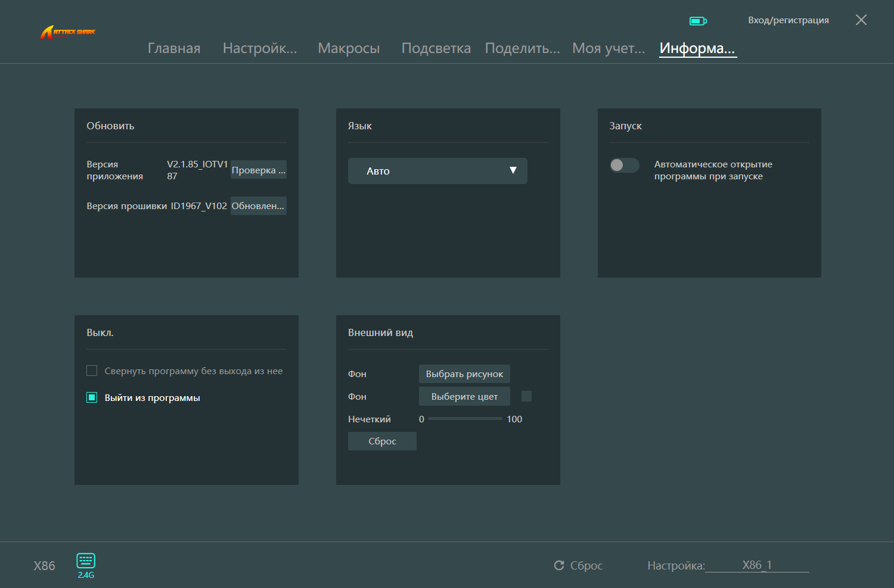This screenshot has width=894, height=588.
Task: Open the language dropdown set to Авто
Action: [437, 171]
